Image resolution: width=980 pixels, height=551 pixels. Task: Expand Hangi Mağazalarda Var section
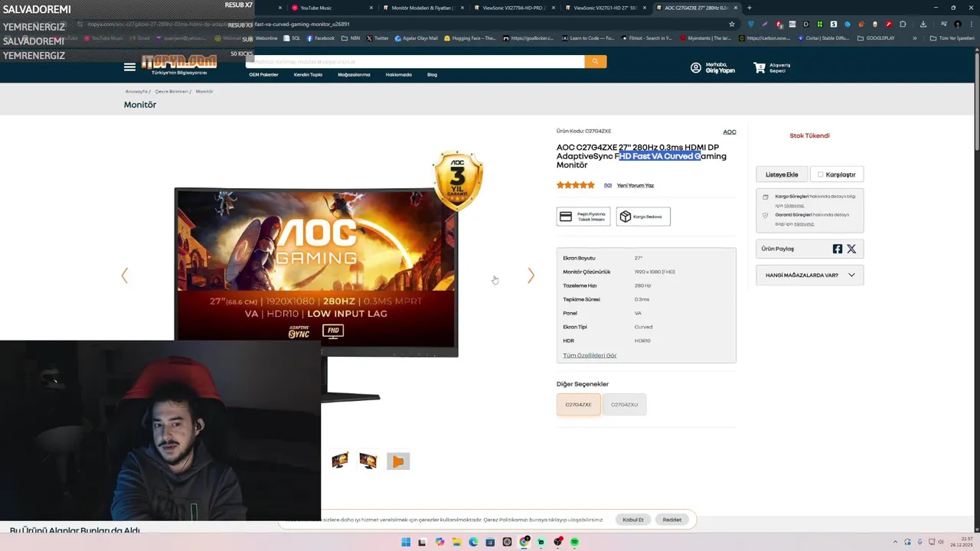[809, 275]
